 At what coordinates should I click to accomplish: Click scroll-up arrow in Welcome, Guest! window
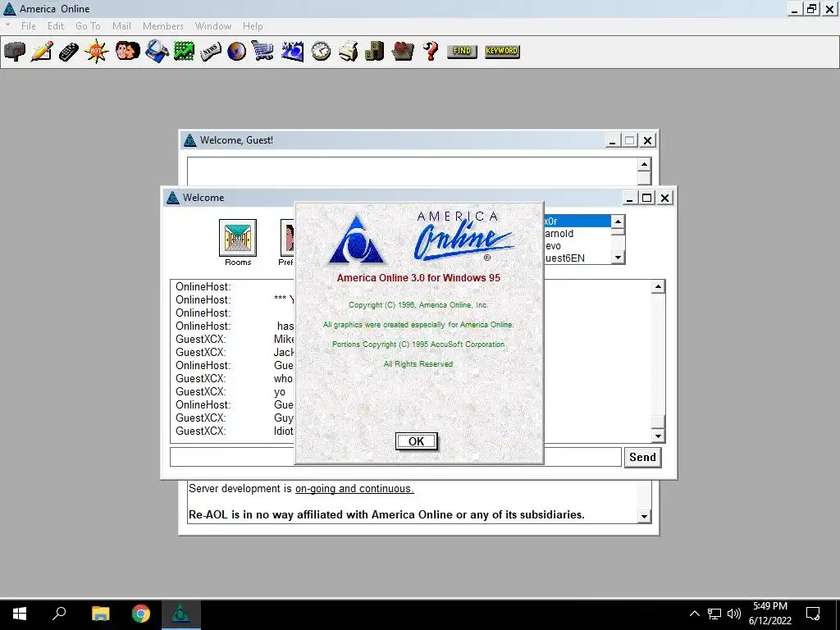(644, 164)
